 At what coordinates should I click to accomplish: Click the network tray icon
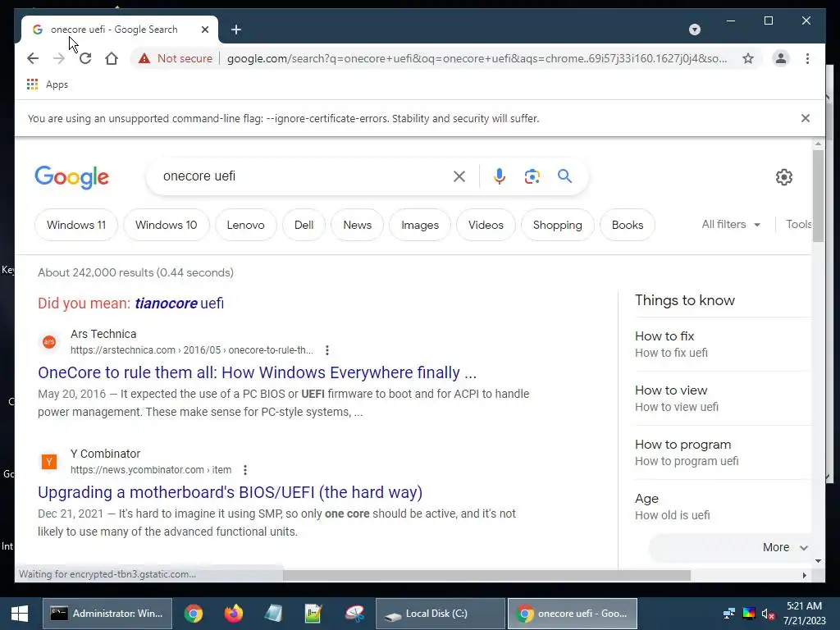pos(728,614)
